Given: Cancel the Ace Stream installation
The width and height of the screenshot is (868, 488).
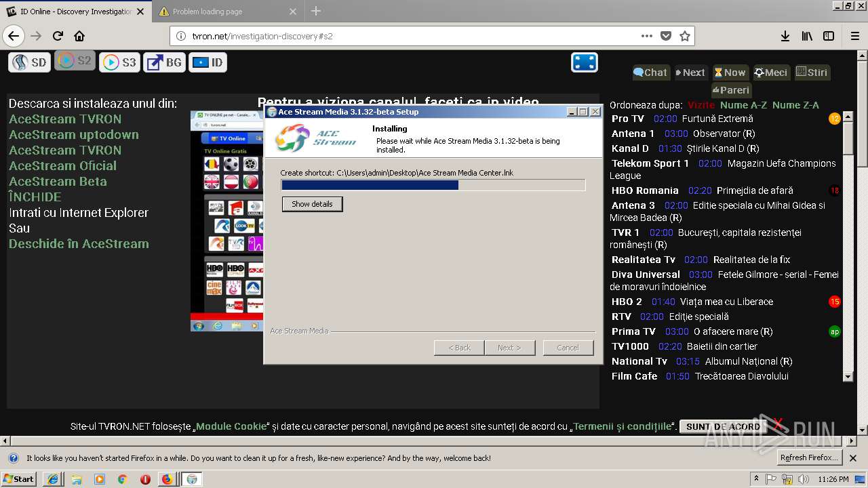Looking at the screenshot, I should click(568, 348).
